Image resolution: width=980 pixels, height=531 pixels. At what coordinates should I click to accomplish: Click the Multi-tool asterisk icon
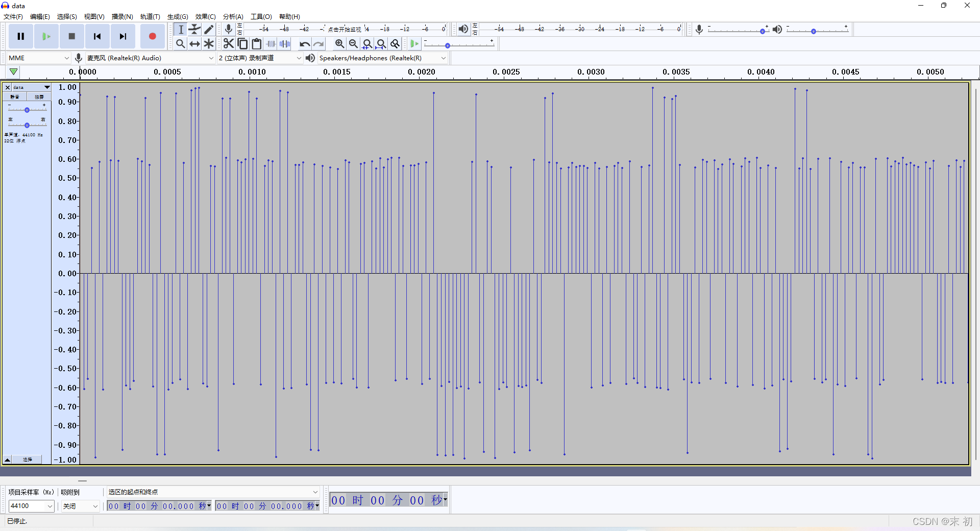[x=209, y=44]
